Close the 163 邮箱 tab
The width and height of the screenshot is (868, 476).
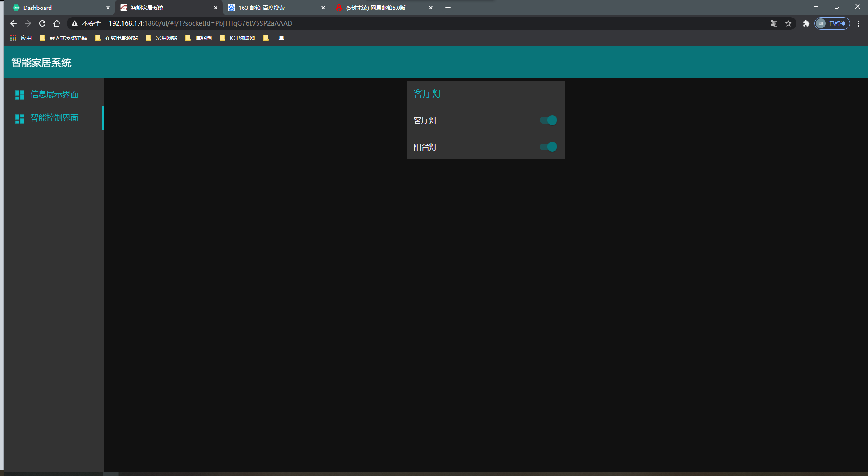tap(323, 8)
